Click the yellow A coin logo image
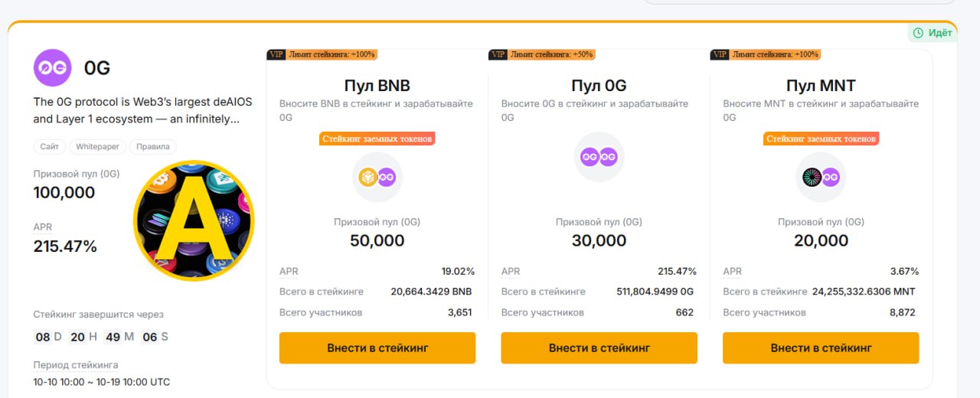The image size is (980, 398). click(x=193, y=220)
